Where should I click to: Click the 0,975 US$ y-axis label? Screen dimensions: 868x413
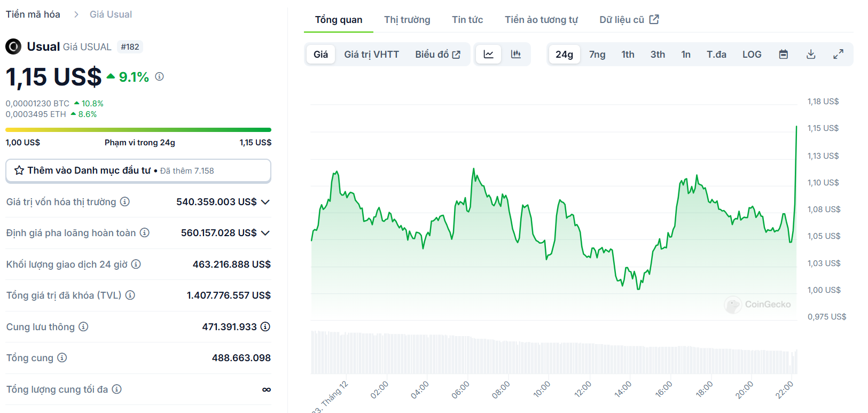(x=827, y=317)
